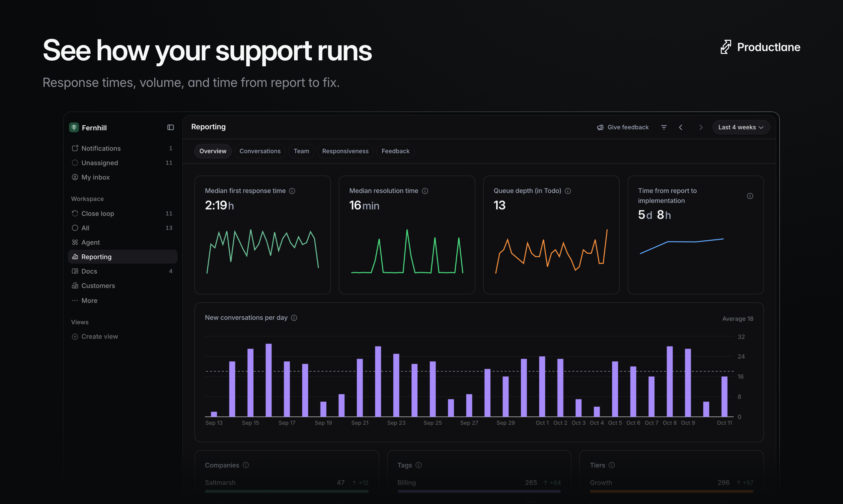The width and height of the screenshot is (843, 504).
Task: Click the Growth tier row
Action: 671,486
